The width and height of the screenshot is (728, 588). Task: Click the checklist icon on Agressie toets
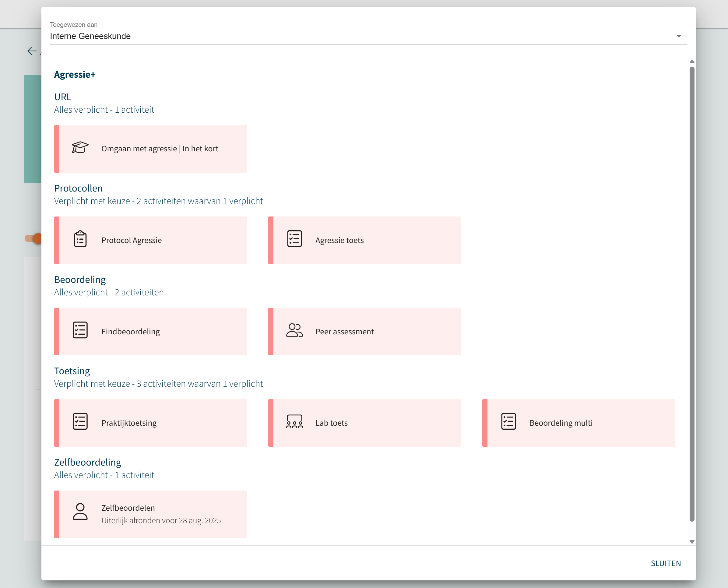[294, 239]
